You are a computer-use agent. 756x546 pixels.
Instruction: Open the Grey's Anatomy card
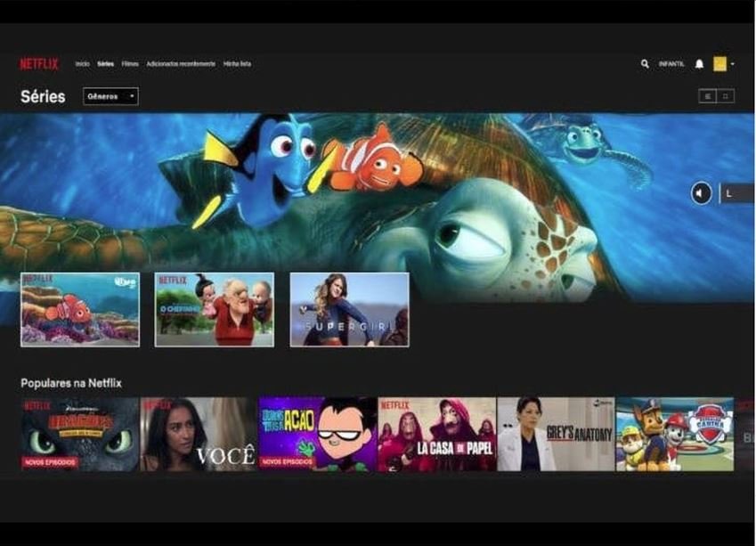(556, 434)
